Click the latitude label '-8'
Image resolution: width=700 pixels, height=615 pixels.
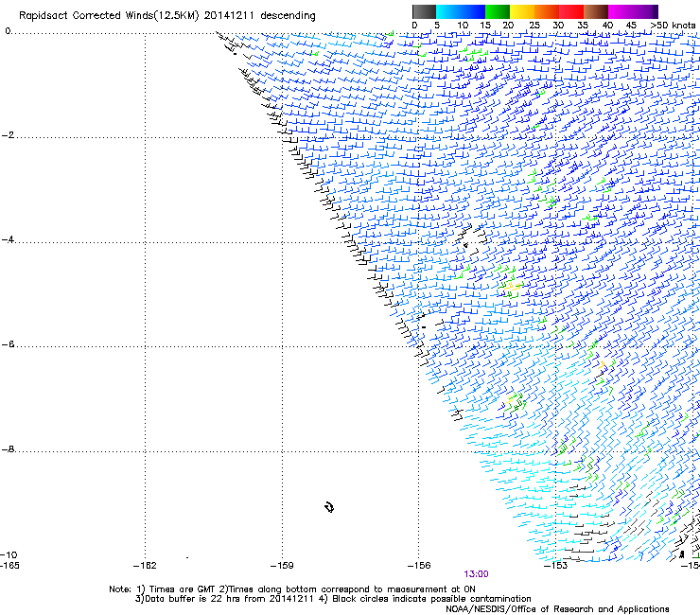(x=9, y=449)
